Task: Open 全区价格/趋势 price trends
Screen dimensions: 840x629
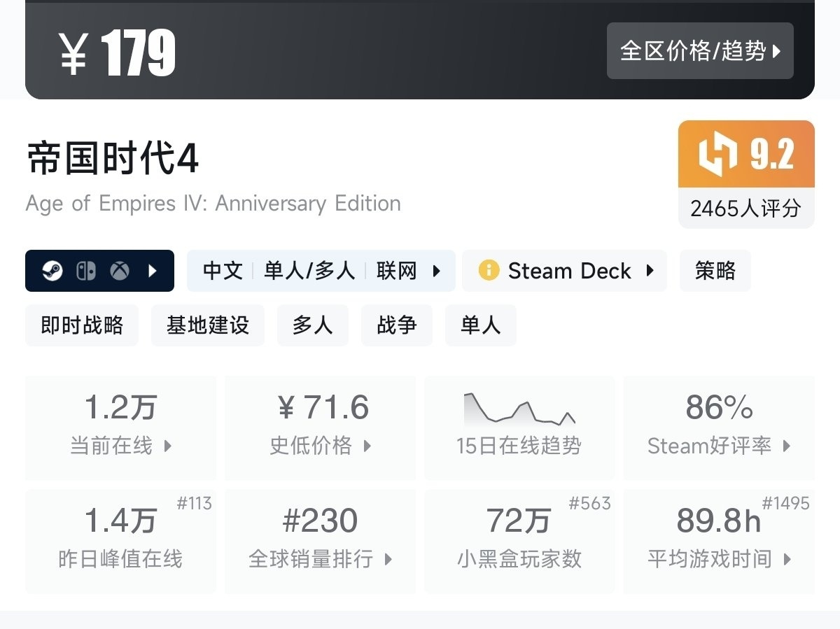Action: [700, 51]
